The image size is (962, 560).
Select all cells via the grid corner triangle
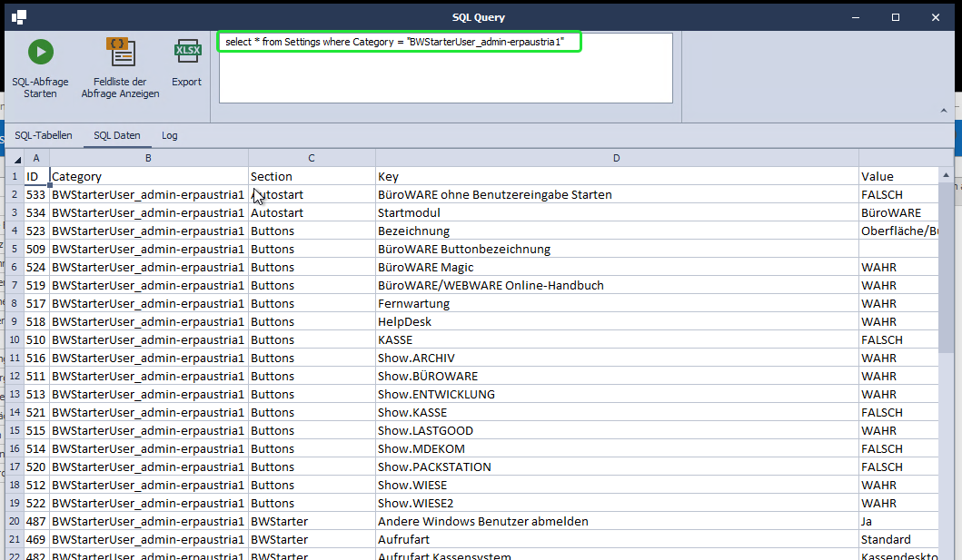click(15, 158)
